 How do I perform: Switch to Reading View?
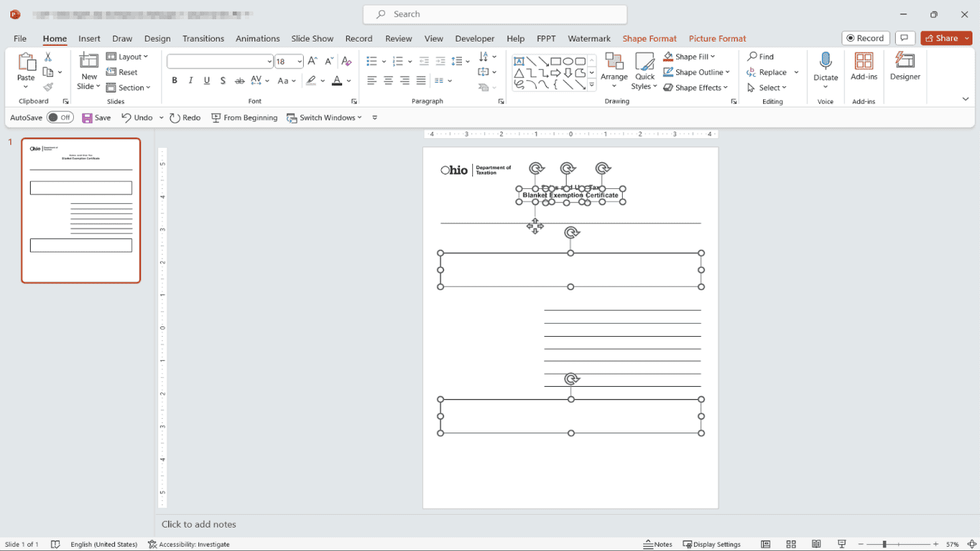click(816, 544)
